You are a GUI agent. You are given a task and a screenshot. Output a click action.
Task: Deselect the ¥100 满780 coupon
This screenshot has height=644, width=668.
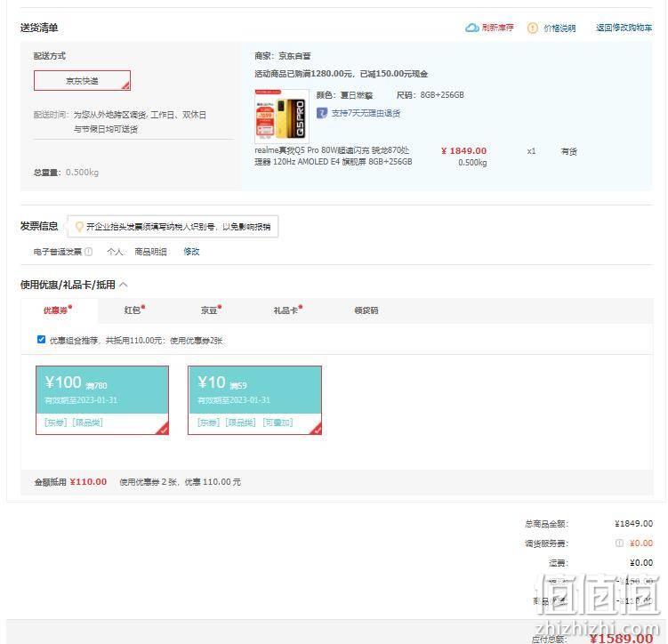point(102,400)
